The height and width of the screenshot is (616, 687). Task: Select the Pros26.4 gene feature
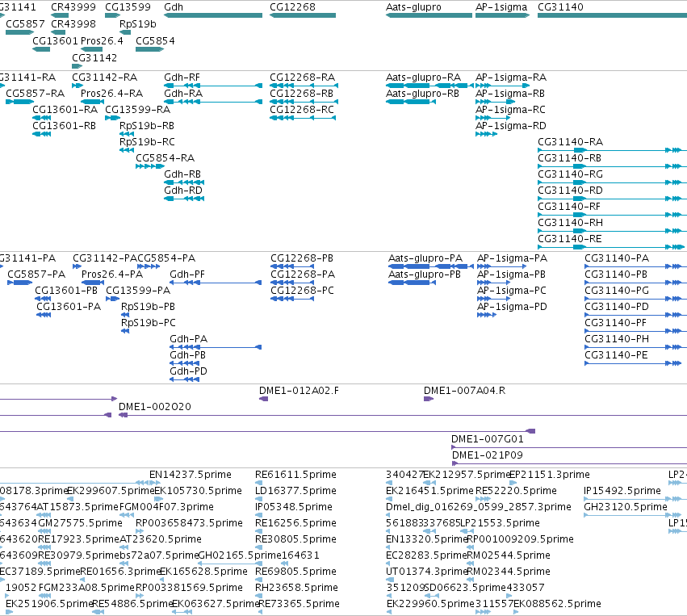coord(91,49)
